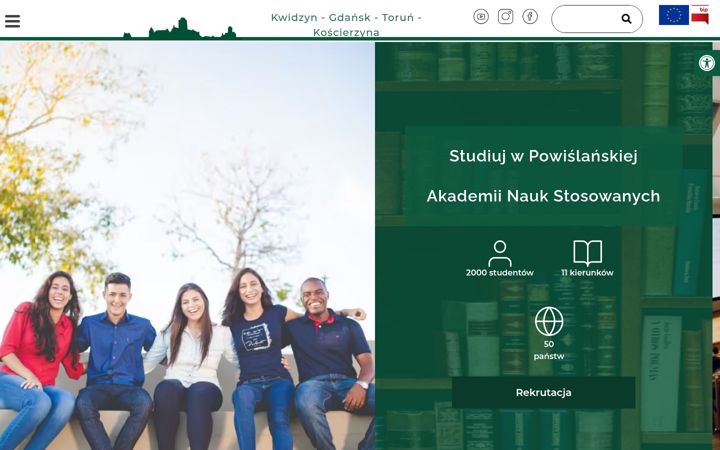Image resolution: width=720 pixels, height=450 pixels.
Task: Open the BIP red logo link
Action: (700, 15)
